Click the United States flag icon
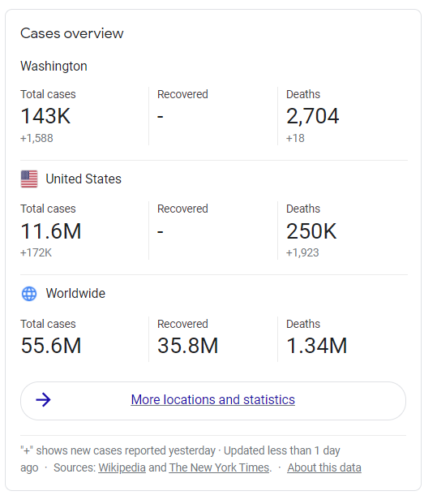Image resolution: width=437 pixels, height=504 pixels. pyautogui.click(x=29, y=179)
